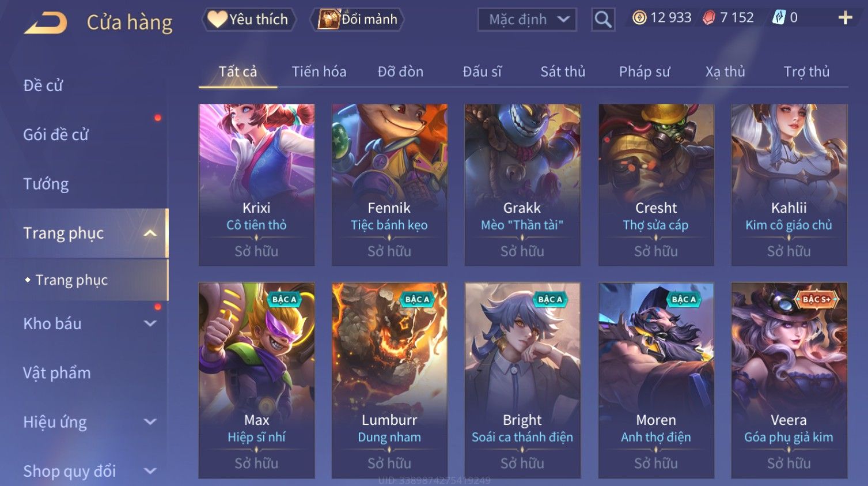
Task: Tap the blue voucher ticket icon
Action: pyautogui.click(x=779, y=18)
